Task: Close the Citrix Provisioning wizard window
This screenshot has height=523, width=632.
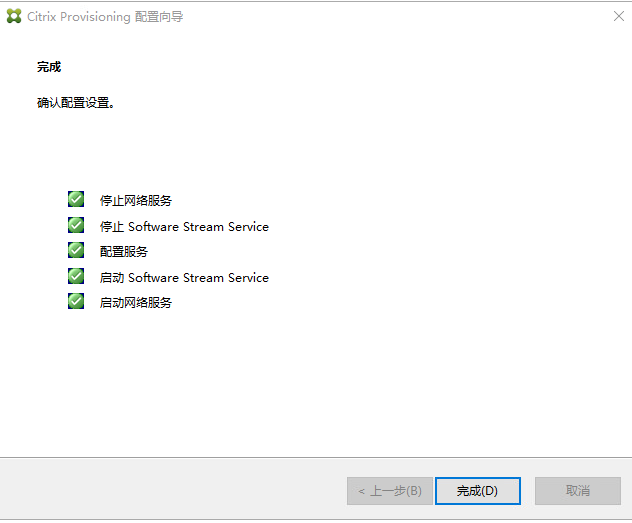Action: [617, 17]
